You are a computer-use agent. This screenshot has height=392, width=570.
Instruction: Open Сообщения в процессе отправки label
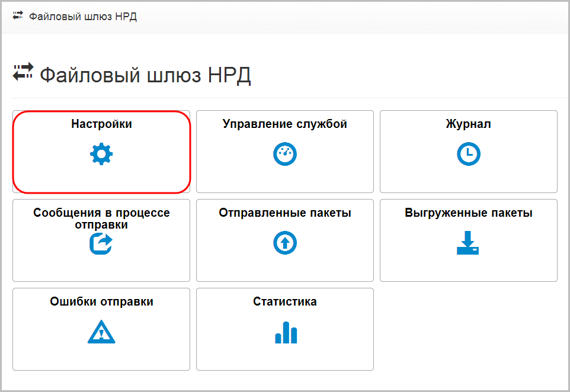[101, 219]
